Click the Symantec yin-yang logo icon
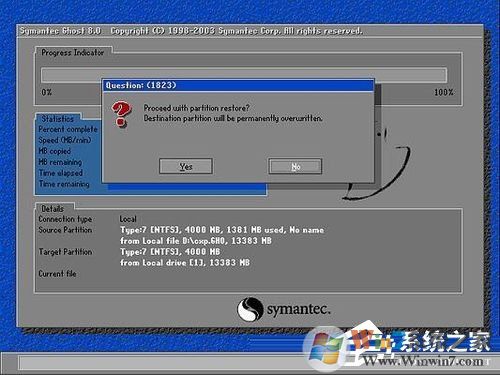Viewport: 500px width, 375px height. [250, 309]
